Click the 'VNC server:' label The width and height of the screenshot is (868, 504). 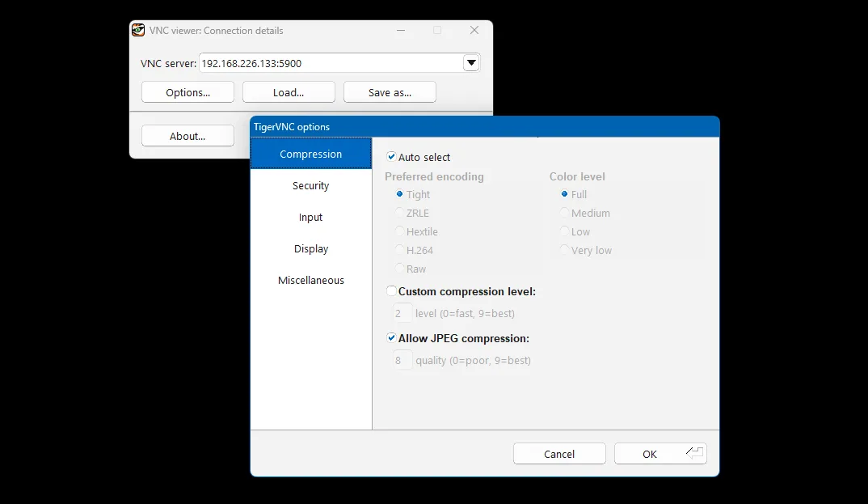click(x=168, y=63)
